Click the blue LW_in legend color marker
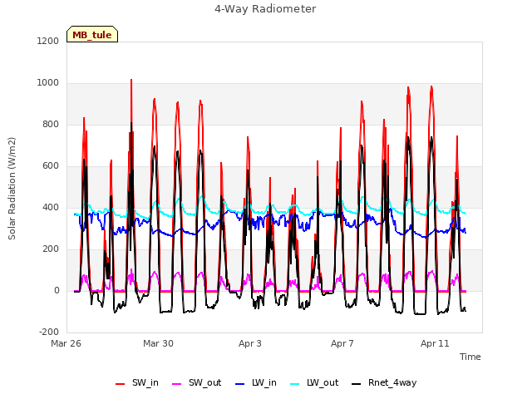The image size is (532, 399). pyautogui.click(x=240, y=384)
